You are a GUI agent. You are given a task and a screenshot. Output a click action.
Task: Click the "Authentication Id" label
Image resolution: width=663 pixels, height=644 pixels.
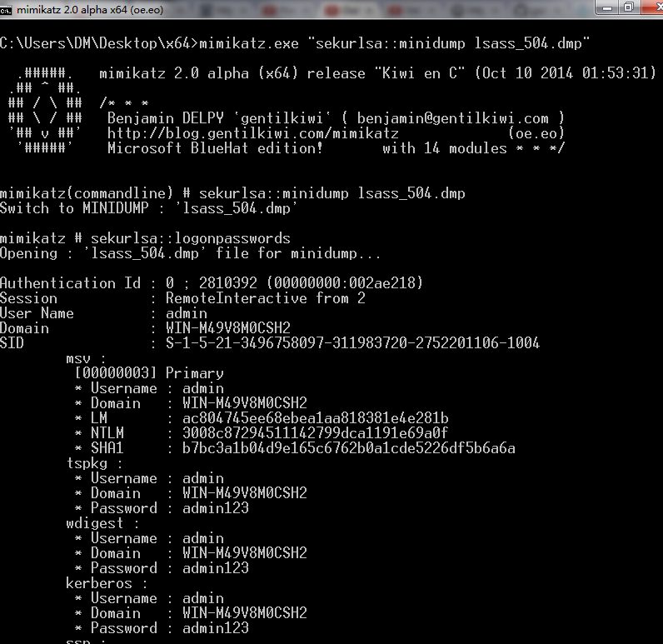pyautogui.click(x=70, y=283)
